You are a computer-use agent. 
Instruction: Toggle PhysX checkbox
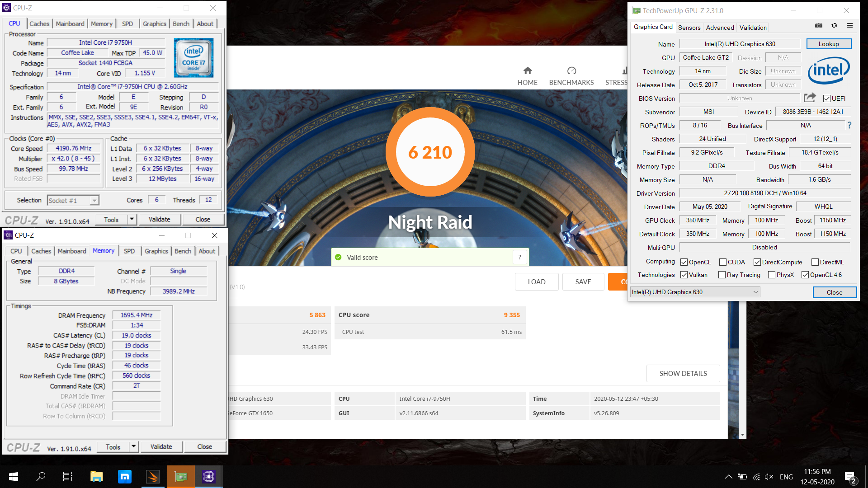[772, 275]
